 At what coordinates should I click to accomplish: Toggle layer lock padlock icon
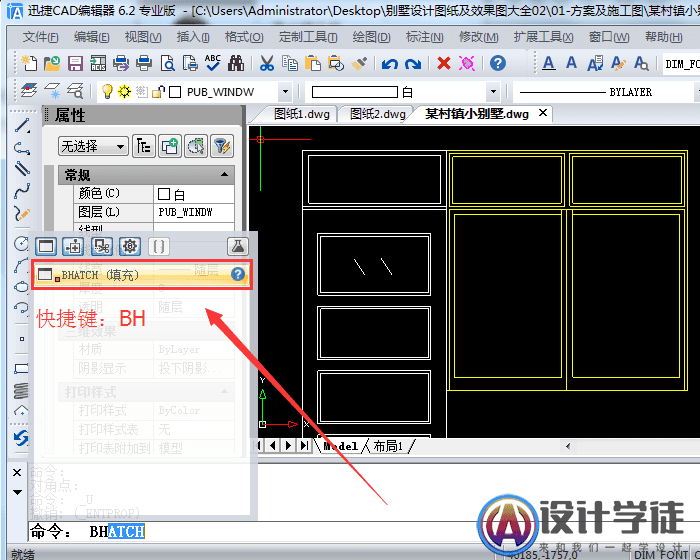click(x=158, y=92)
